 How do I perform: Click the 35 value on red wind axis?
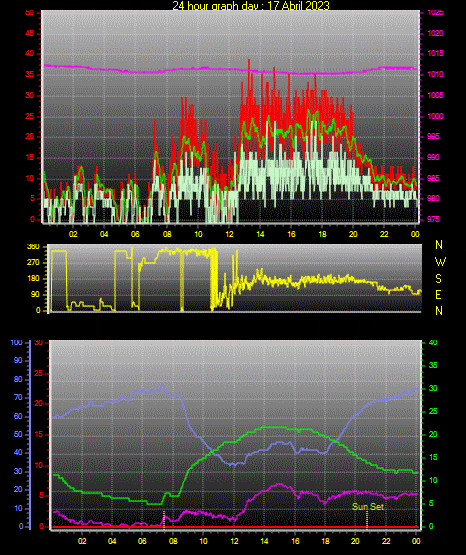pos(30,75)
